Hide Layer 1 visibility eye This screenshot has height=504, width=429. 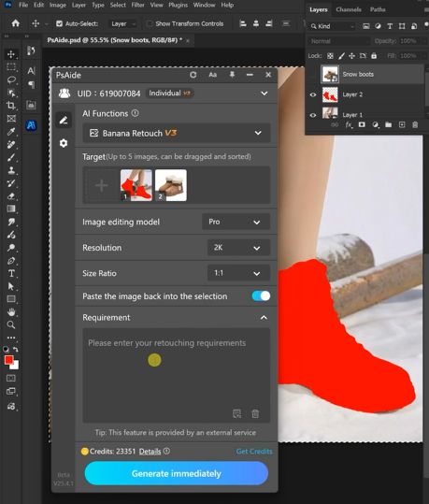pyautogui.click(x=313, y=115)
